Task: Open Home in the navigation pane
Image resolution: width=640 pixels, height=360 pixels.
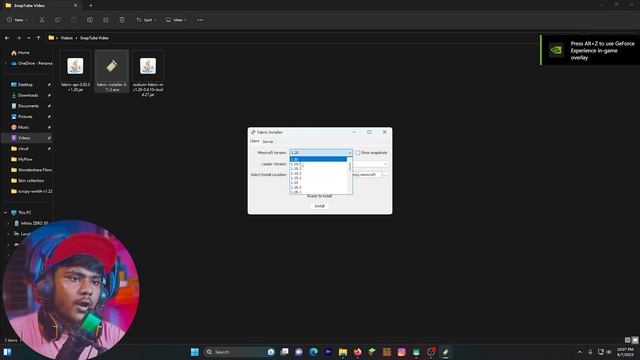Action: pos(24,53)
